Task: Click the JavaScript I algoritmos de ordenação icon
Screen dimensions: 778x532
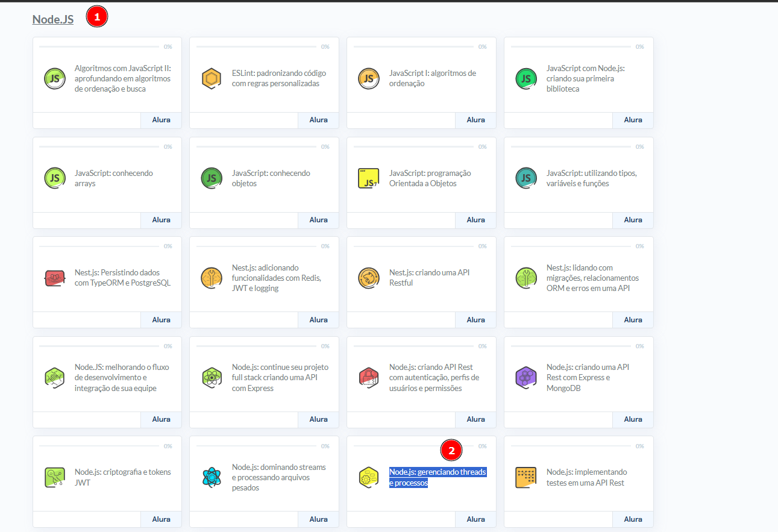Action: (369, 79)
